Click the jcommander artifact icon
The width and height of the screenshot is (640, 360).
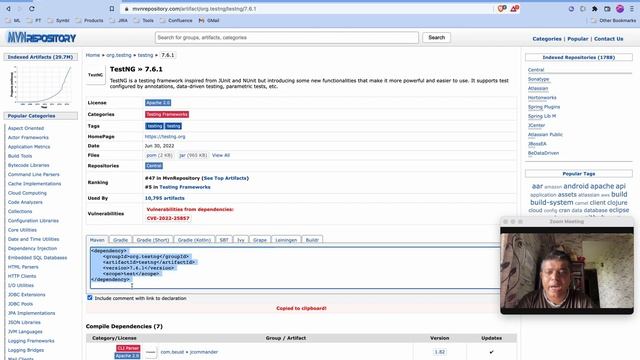coord(151,352)
